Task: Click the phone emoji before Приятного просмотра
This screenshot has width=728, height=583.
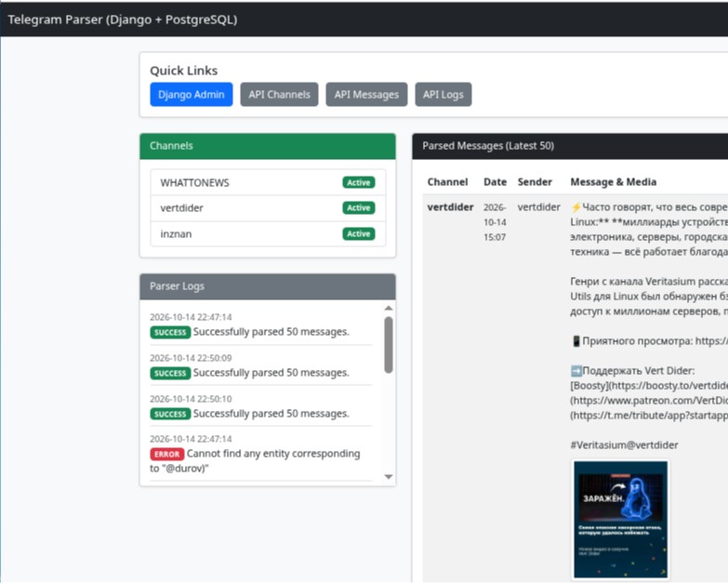Action: [x=576, y=341]
